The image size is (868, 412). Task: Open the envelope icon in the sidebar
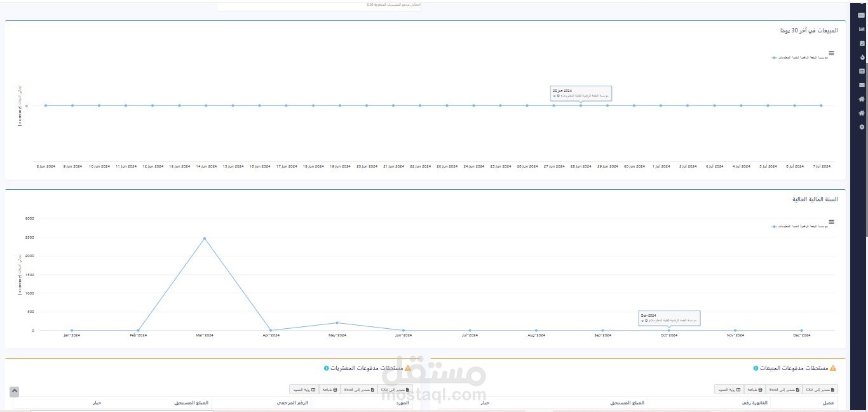(x=862, y=85)
